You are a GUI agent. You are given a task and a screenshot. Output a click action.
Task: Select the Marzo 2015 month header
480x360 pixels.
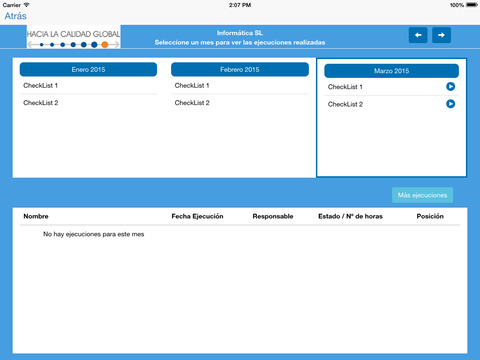point(391,71)
